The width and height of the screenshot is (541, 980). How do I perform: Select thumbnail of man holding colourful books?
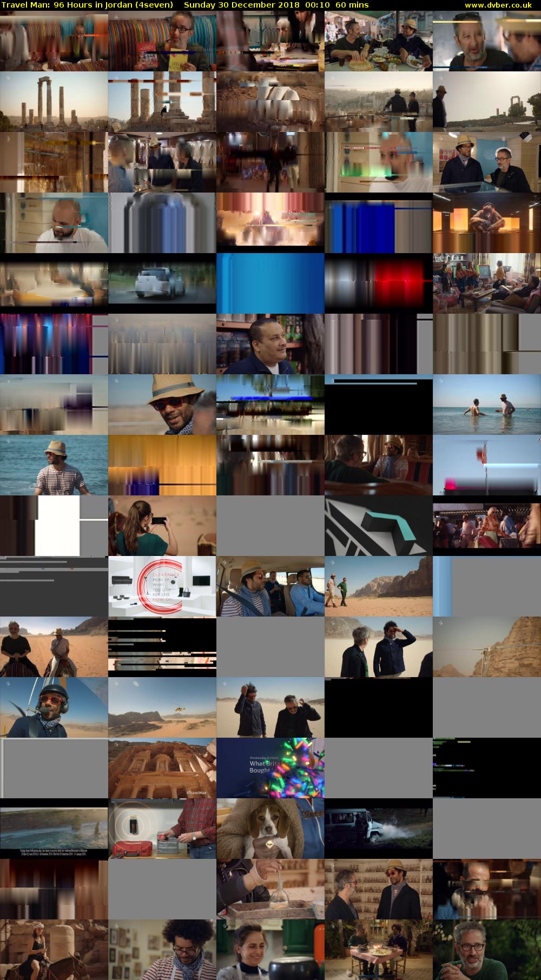coord(162,41)
